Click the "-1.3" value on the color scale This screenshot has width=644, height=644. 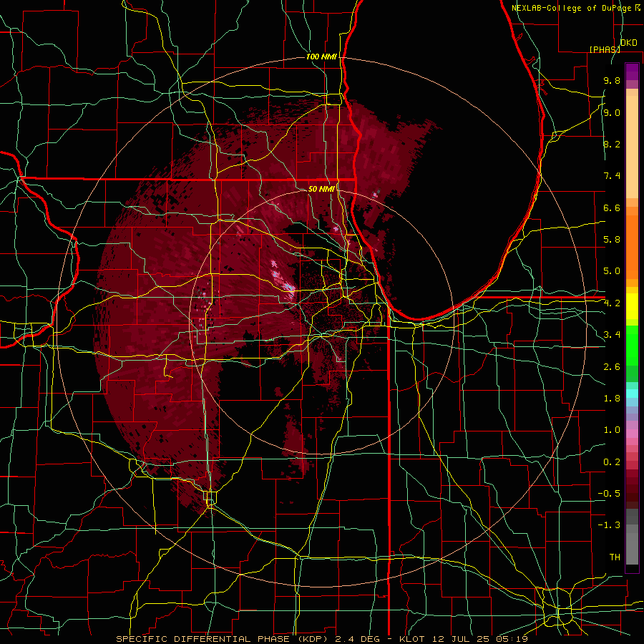tap(609, 525)
